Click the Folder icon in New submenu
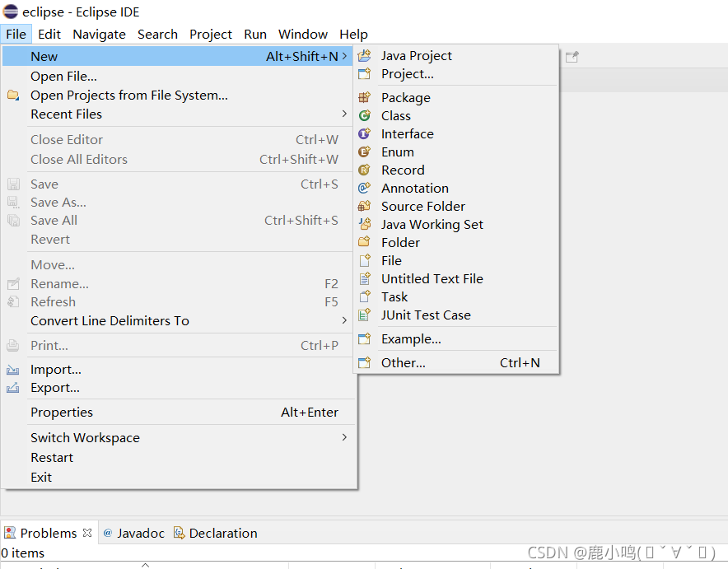 [365, 242]
